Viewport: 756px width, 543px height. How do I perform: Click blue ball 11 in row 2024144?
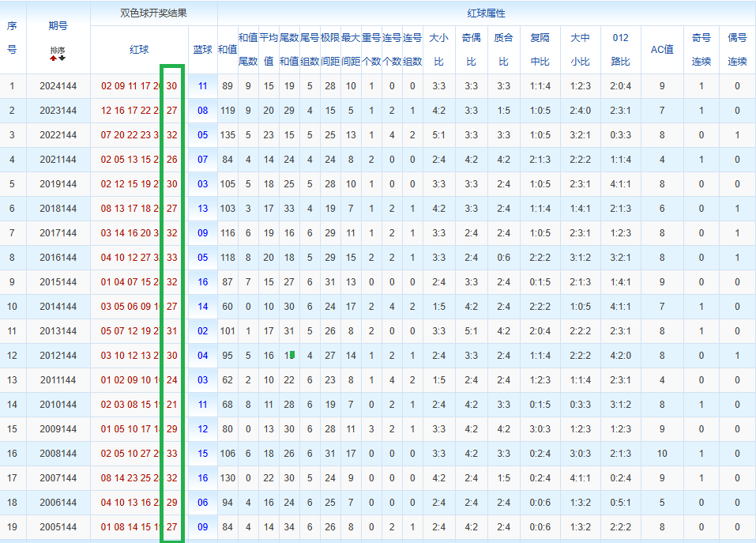202,86
